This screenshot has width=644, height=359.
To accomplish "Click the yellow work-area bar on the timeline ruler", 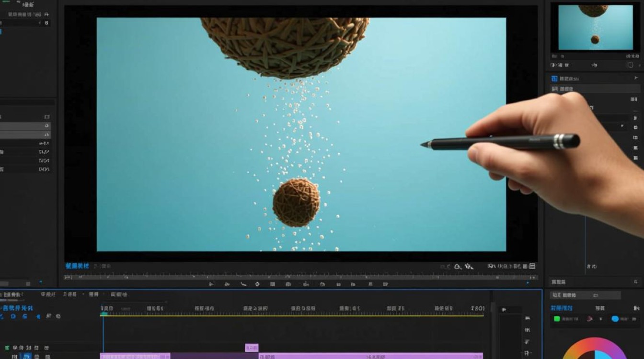I will [x=292, y=315].
